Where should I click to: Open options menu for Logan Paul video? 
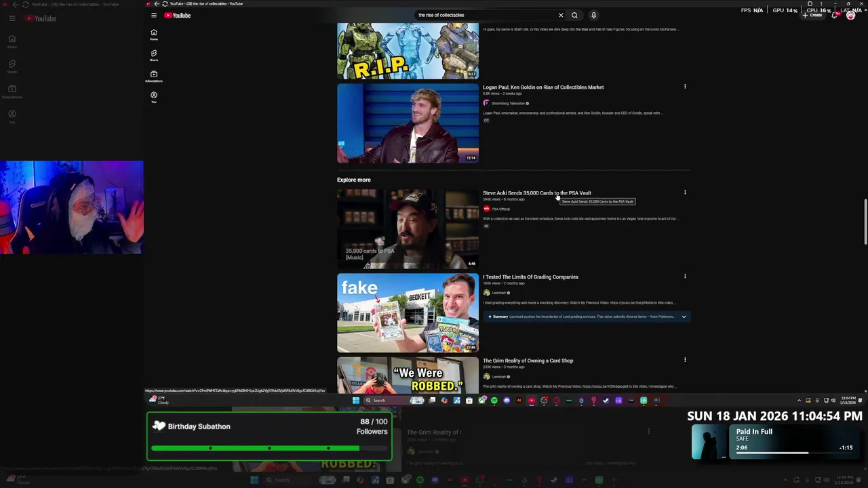[685, 87]
